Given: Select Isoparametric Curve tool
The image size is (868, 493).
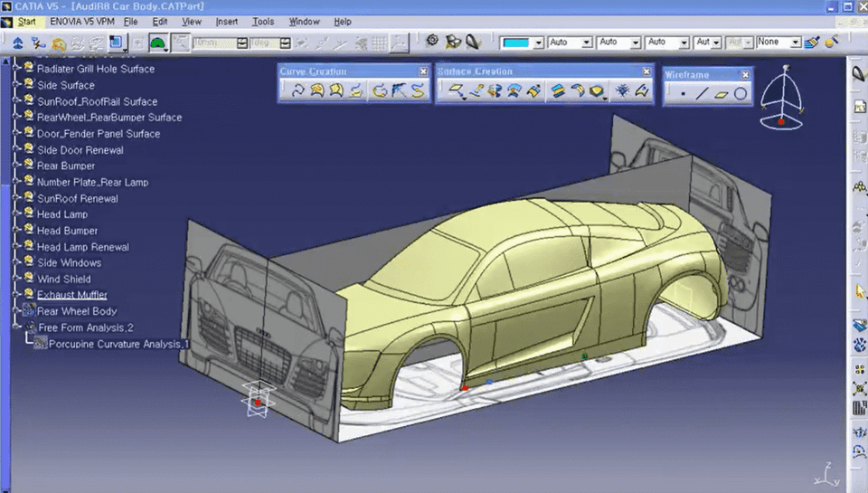Looking at the screenshot, I should click(336, 90).
